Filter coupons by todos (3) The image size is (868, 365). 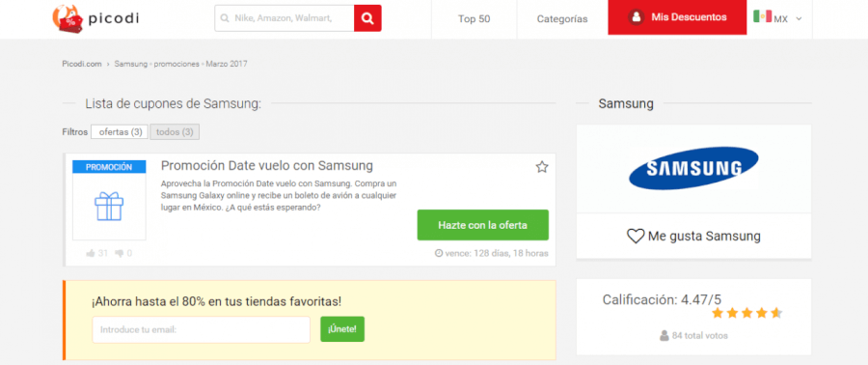[x=175, y=132]
